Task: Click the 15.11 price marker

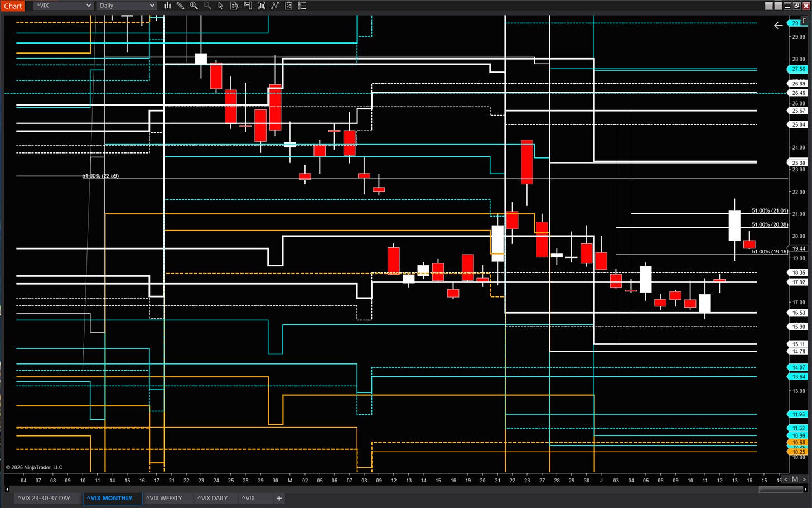Action: [x=798, y=344]
